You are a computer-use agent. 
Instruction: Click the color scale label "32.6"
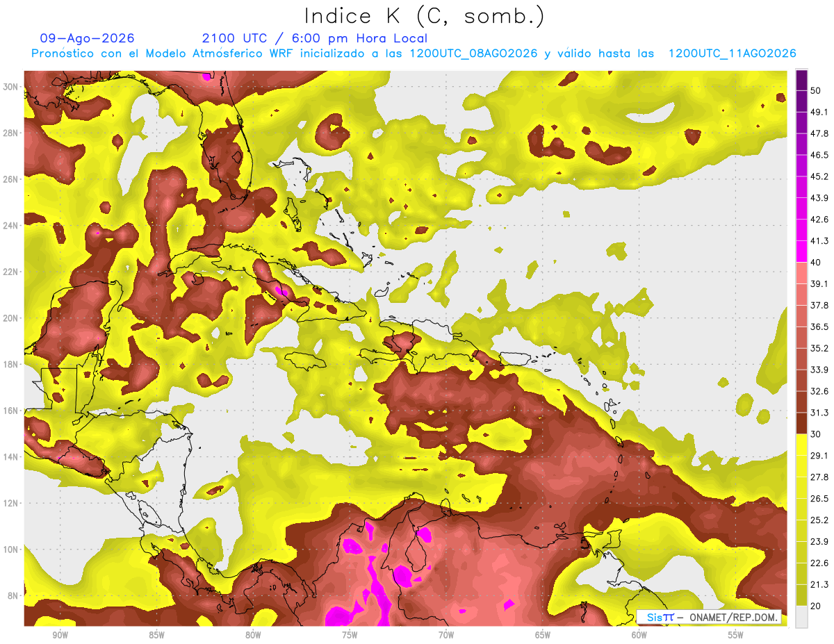[819, 391]
